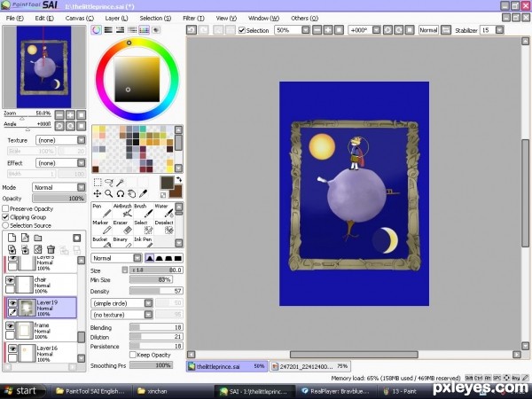The image size is (532, 399).
Task: Click the navigator preview thumbnail
Action: [44, 66]
